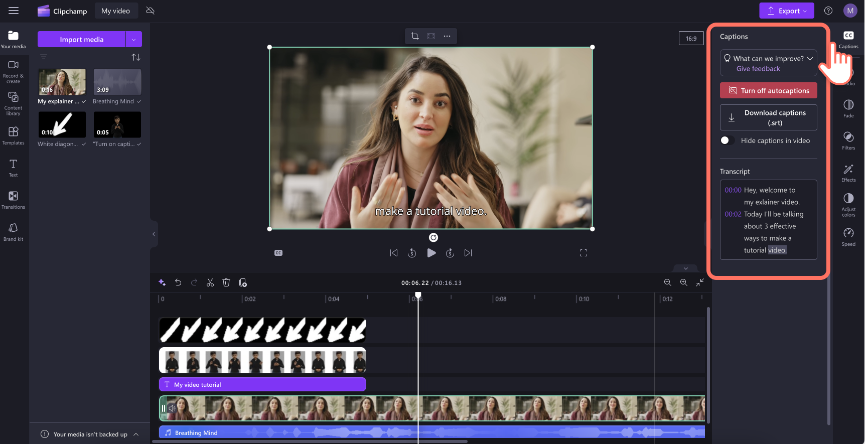The height and width of the screenshot is (444, 868).
Task: Expand the media not backed up notice
Action: tap(136, 434)
